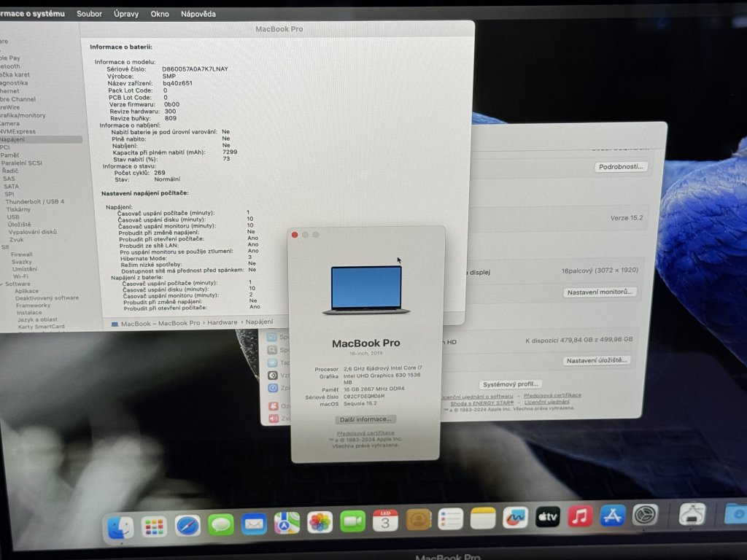Choose Vypalování disků in the sidebar

click(x=32, y=232)
